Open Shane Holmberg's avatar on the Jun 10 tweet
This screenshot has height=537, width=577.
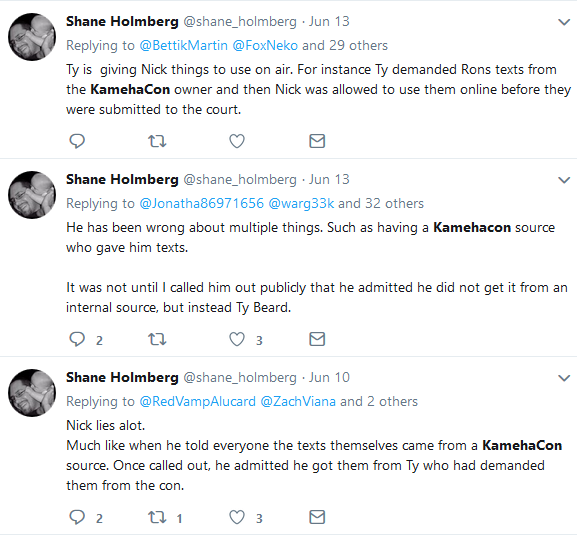point(32,393)
